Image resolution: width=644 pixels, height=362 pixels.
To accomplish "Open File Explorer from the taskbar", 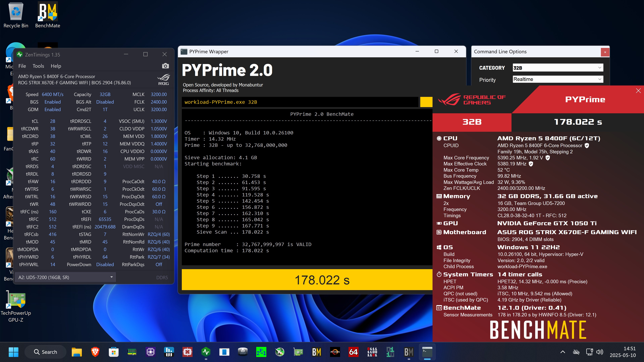I will coord(77,352).
